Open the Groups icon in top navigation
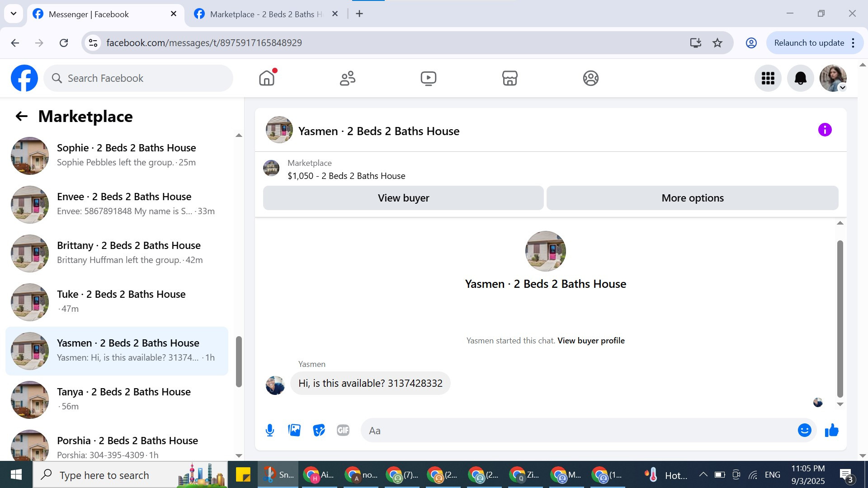This screenshot has width=868, height=488. point(590,78)
